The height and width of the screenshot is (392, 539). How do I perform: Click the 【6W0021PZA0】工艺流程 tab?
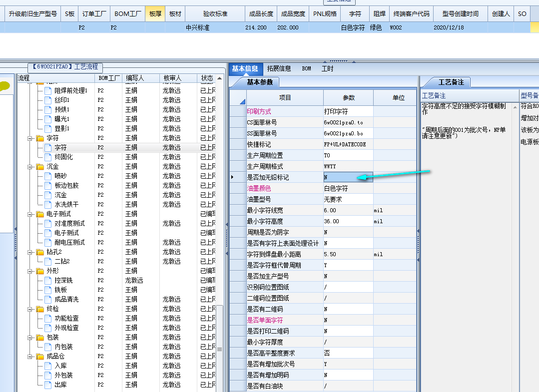click(65, 66)
